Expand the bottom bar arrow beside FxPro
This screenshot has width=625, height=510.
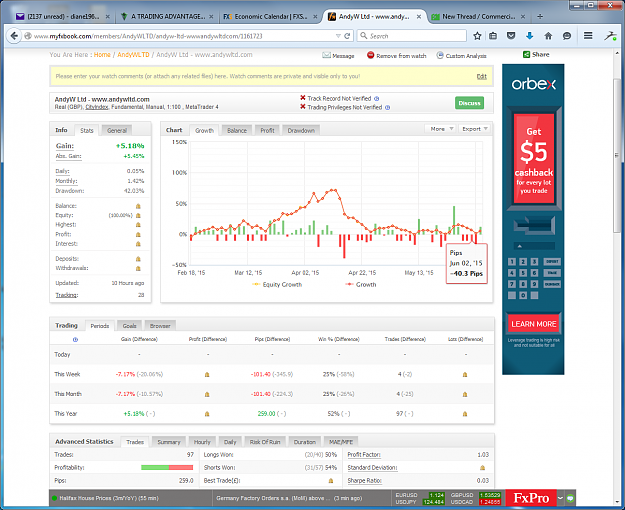(560, 498)
